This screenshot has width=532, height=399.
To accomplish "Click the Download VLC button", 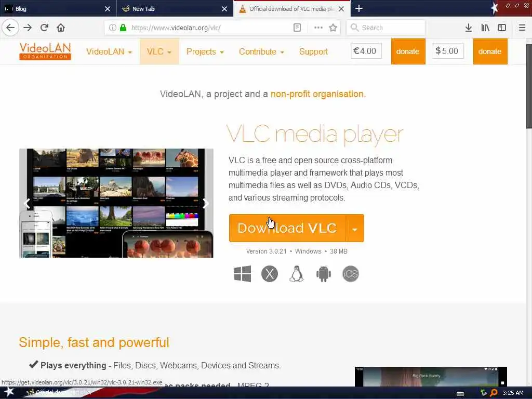I will click(x=287, y=229).
